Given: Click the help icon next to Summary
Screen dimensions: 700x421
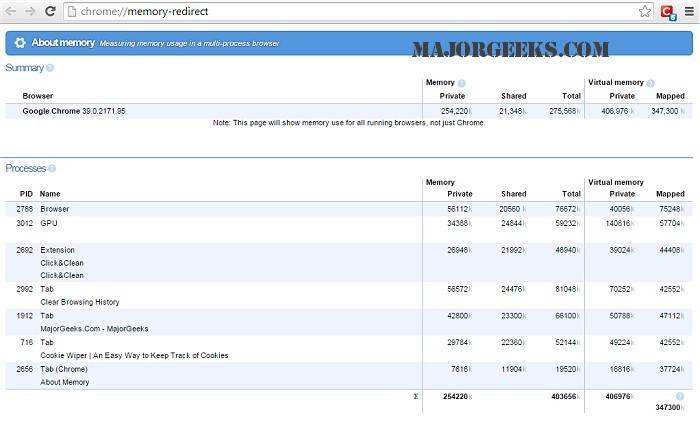Looking at the screenshot, I should click(50, 68).
